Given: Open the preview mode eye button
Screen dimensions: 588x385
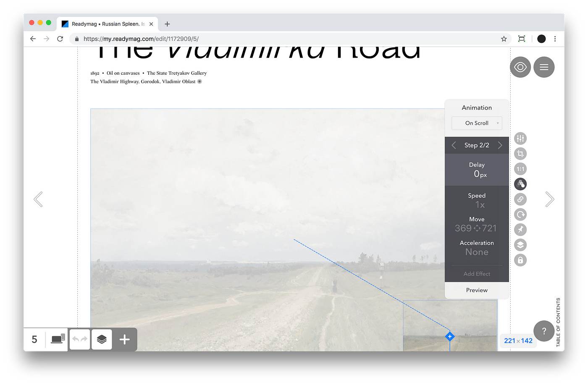Looking at the screenshot, I should pyautogui.click(x=520, y=67).
